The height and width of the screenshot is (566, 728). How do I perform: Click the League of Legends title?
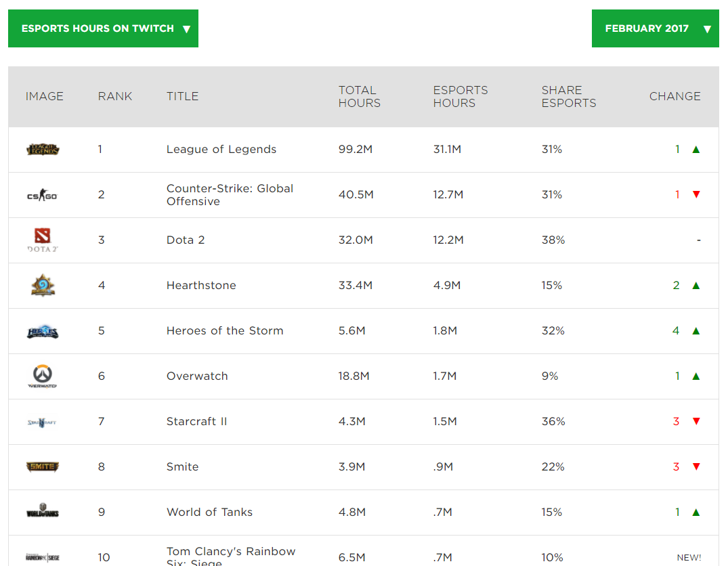pos(221,150)
